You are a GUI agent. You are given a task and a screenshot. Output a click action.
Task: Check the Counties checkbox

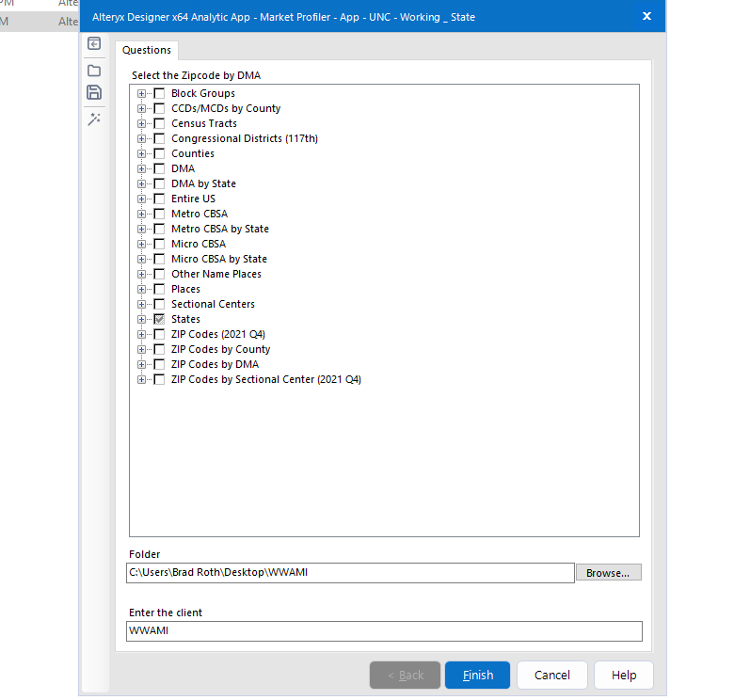(159, 153)
